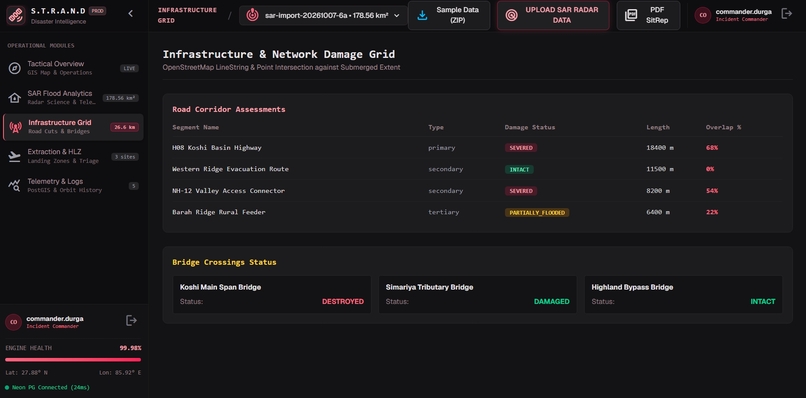Click the Segment Name column header
Image resolution: width=806 pixels, height=398 pixels.
pos(195,127)
